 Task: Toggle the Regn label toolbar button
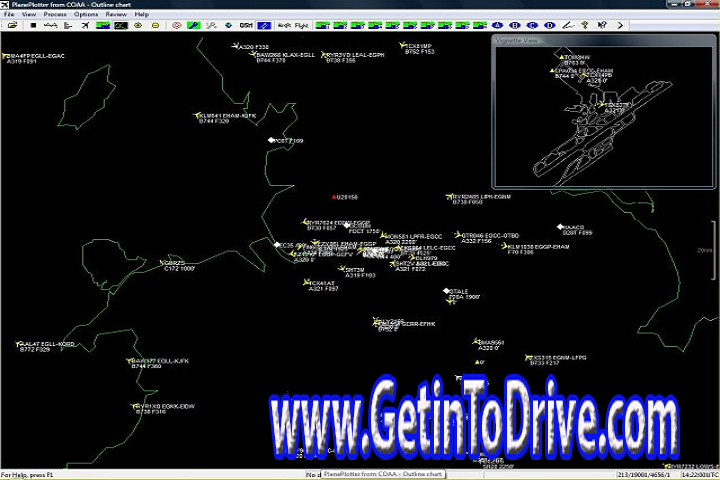coord(284,25)
